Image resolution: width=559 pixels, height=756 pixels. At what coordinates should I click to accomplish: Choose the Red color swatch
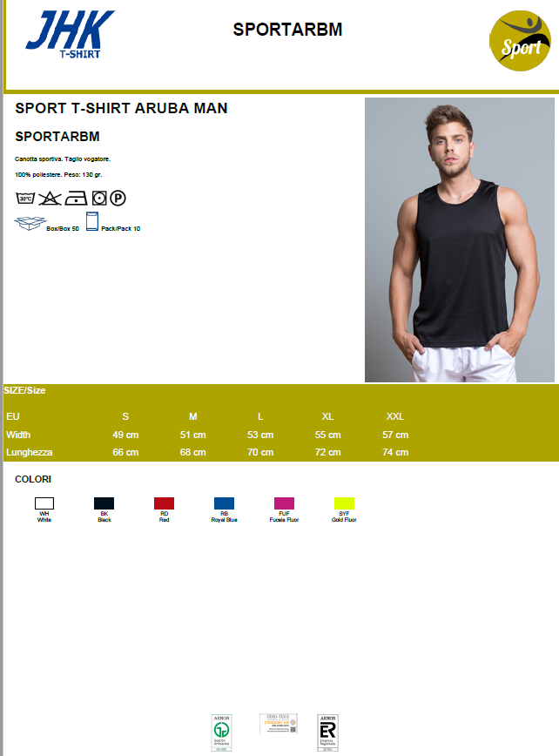click(164, 503)
